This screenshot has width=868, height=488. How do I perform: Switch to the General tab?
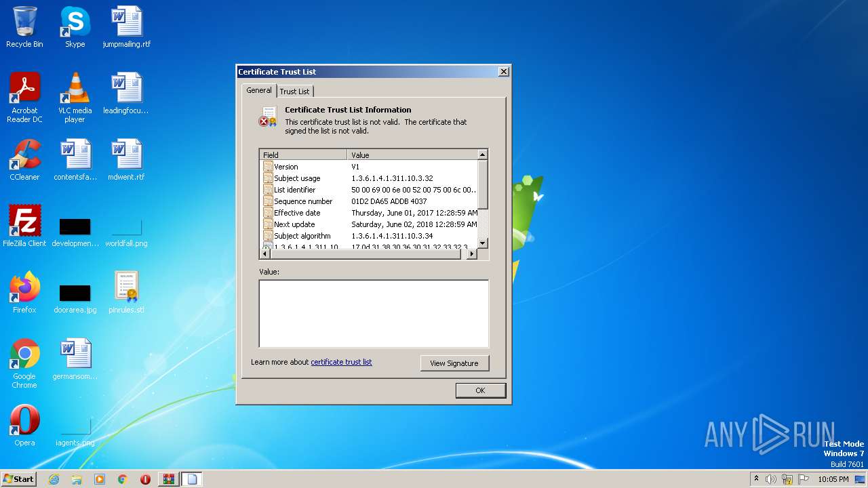pyautogui.click(x=259, y=90)
